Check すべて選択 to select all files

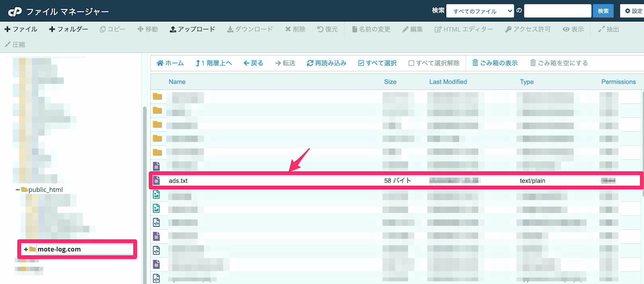(361, 63)
